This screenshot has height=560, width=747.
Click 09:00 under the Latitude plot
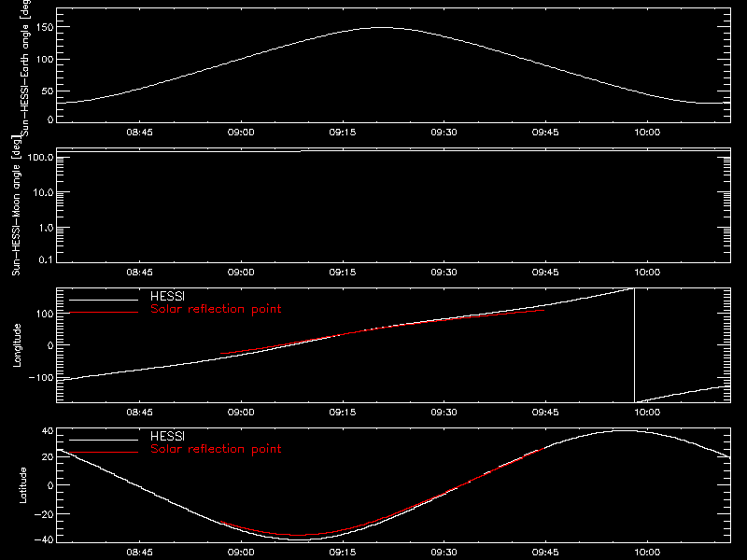(241, 553)
